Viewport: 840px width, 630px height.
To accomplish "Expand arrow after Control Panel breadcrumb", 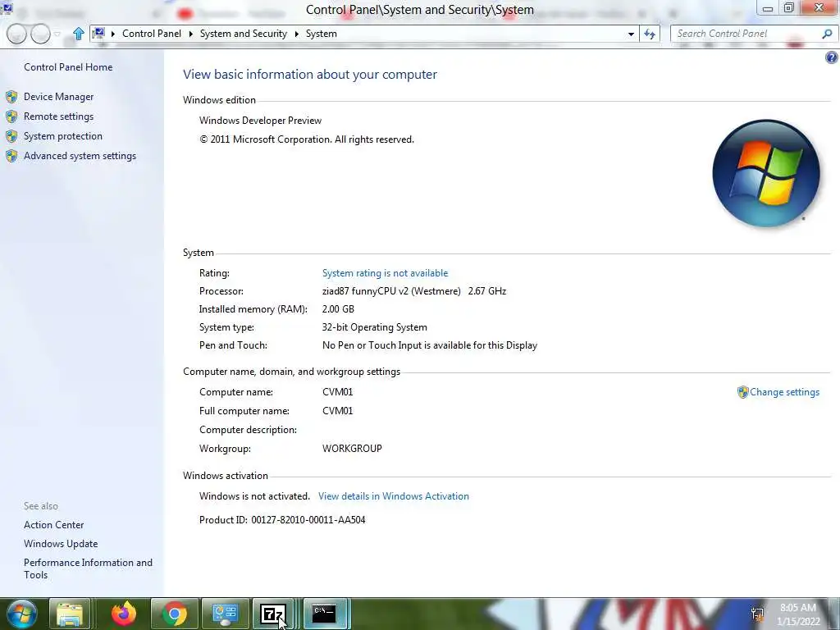I will click(190, 34).
